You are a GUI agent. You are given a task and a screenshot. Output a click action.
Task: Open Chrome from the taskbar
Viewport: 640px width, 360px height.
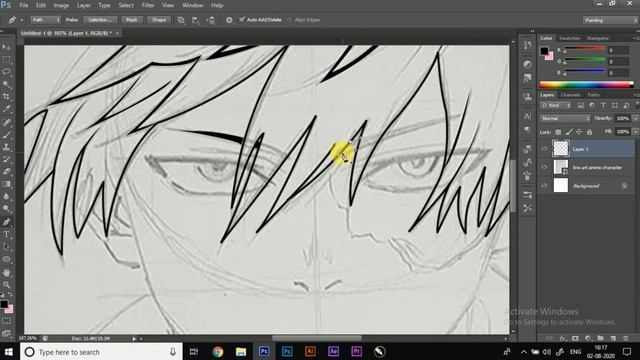click(x=218, y=351)
